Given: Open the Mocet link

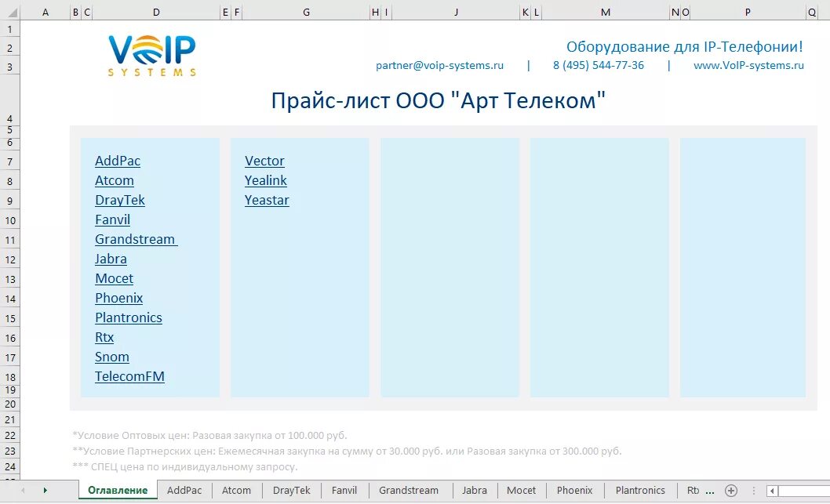Looking at the screenshot, I should [114, 278].
